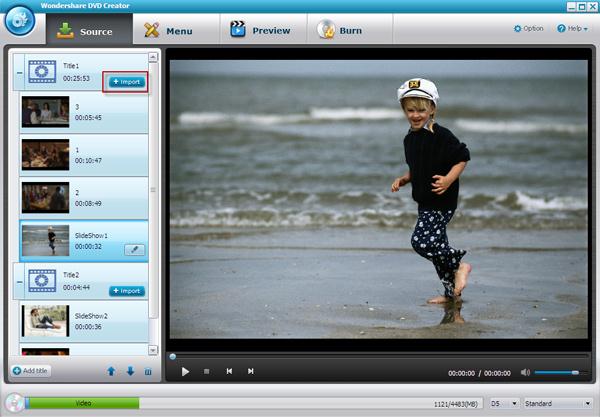
Task: Click the Title1 duration 00:25:53
Action: click(76, 78)
